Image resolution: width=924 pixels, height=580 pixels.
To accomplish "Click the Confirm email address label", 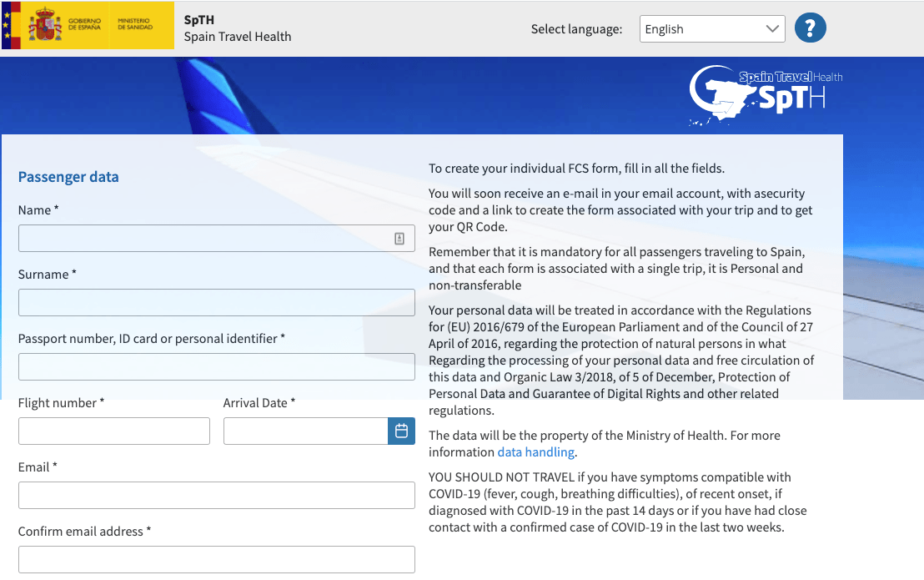I will tap(84, 531).
